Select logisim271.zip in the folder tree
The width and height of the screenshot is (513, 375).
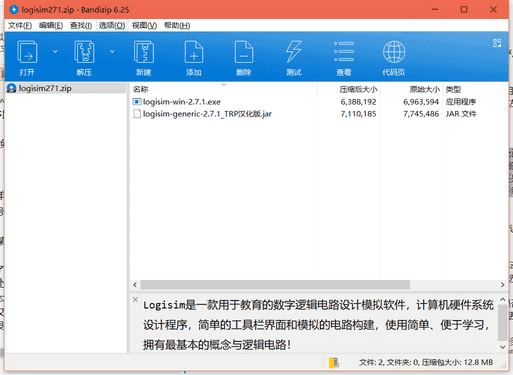coord(45,88)
